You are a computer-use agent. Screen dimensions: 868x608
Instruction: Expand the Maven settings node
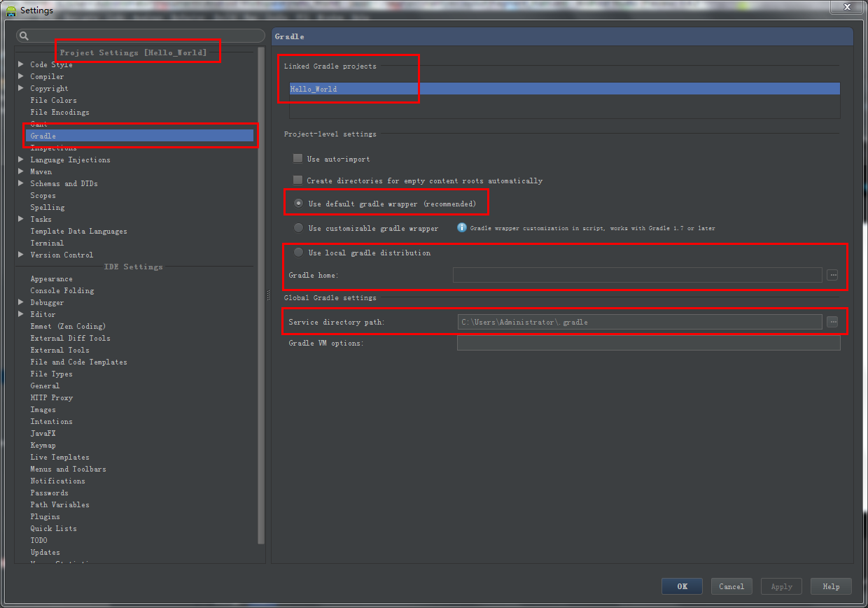point(20,171)
